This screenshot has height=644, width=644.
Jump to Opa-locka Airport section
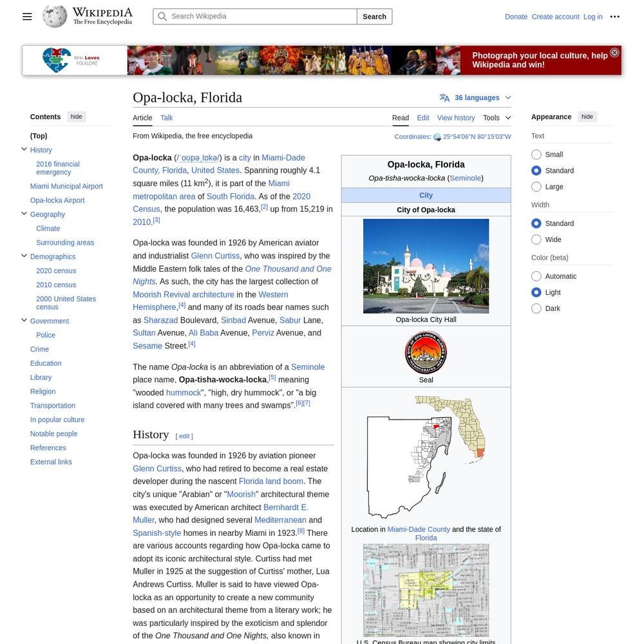coord(57,200)
